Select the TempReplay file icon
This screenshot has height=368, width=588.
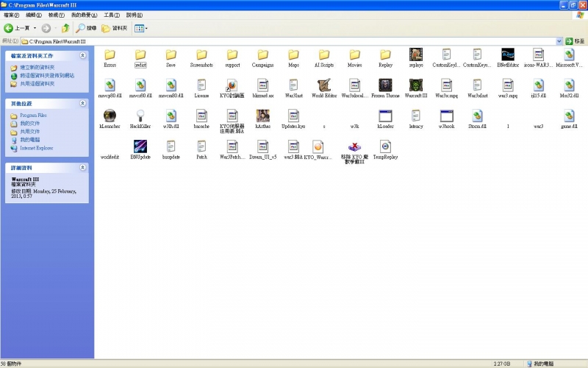coord(385,146)
